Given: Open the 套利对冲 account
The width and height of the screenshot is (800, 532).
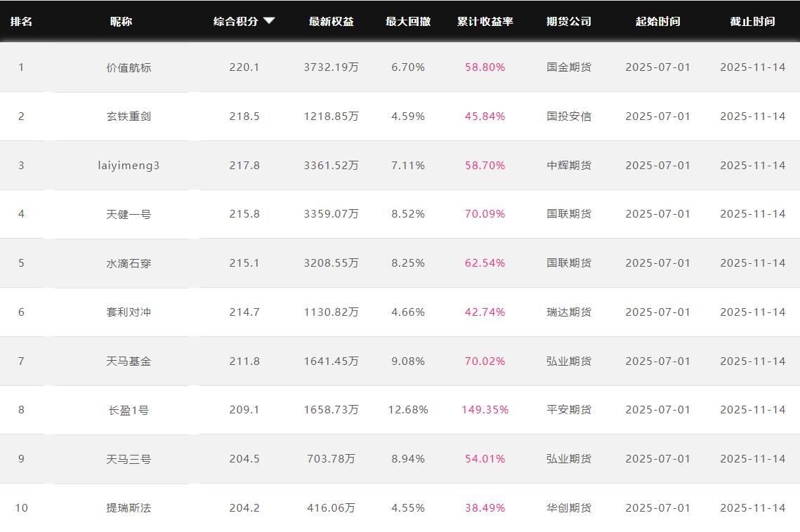Looking at the screenshot, I should [129, 312].
